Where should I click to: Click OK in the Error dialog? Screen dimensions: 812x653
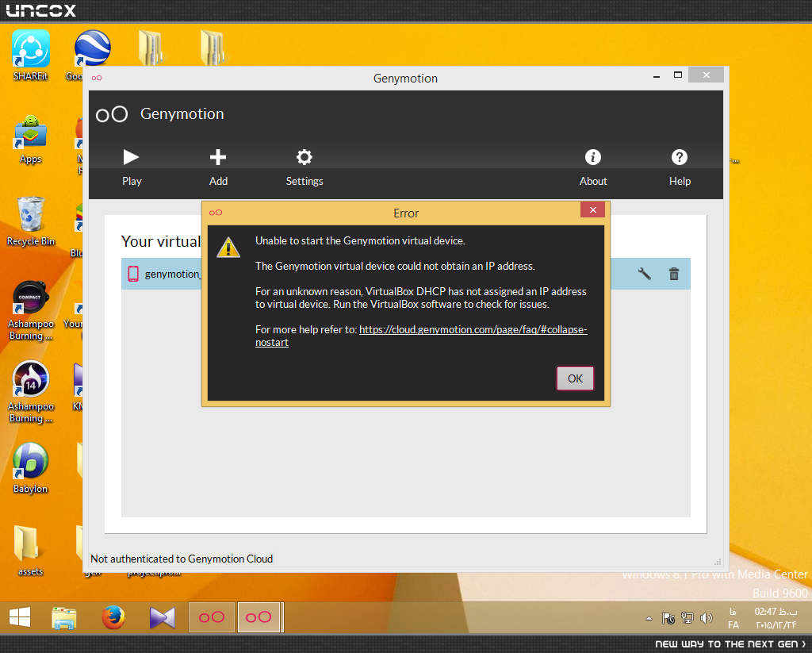tap(575, 378)
